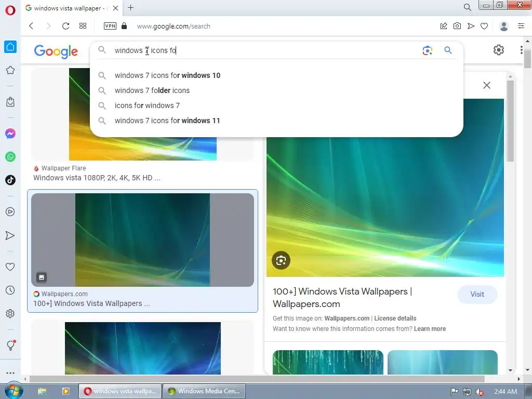Open the bold Wallpapers.com source link
The height and width of the screenshot is (399, 532).
pos(347,318)
